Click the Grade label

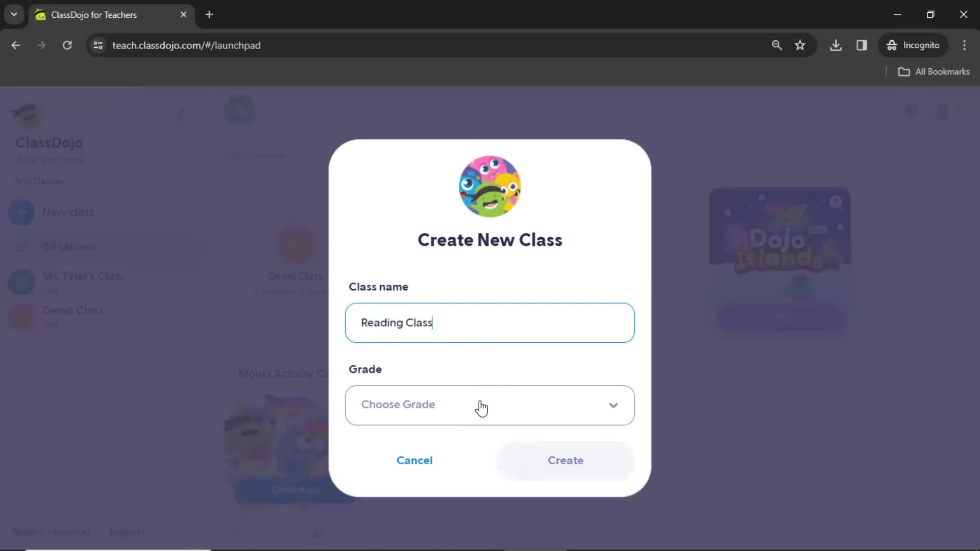pos(365,369)
